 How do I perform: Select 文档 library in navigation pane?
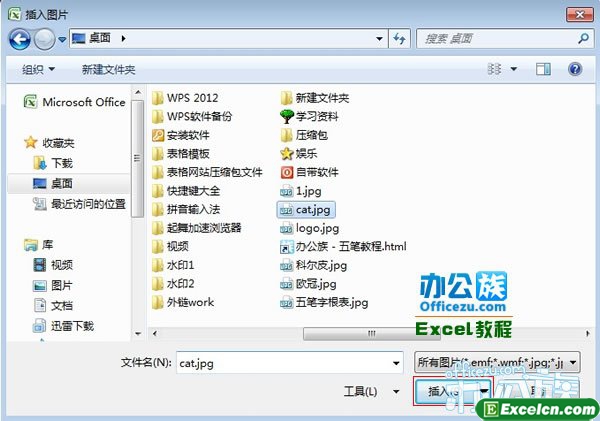[53, 305]
